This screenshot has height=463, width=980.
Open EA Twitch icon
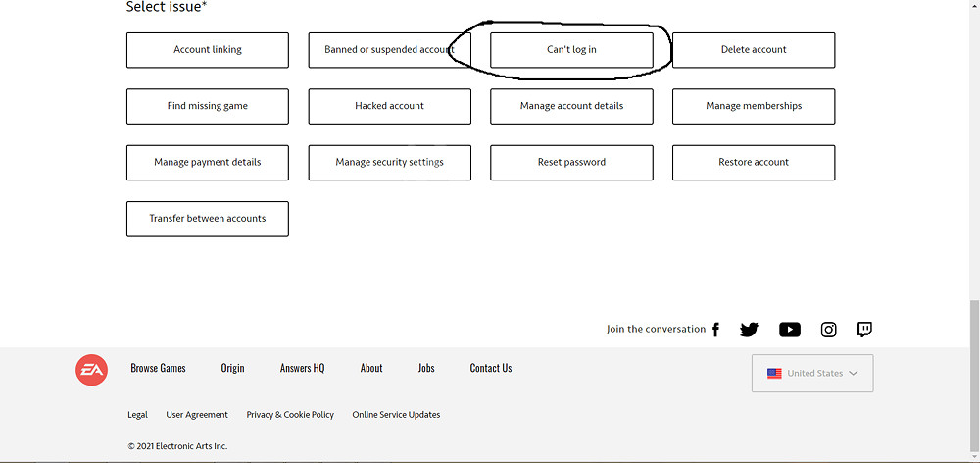tap(864, 330)
